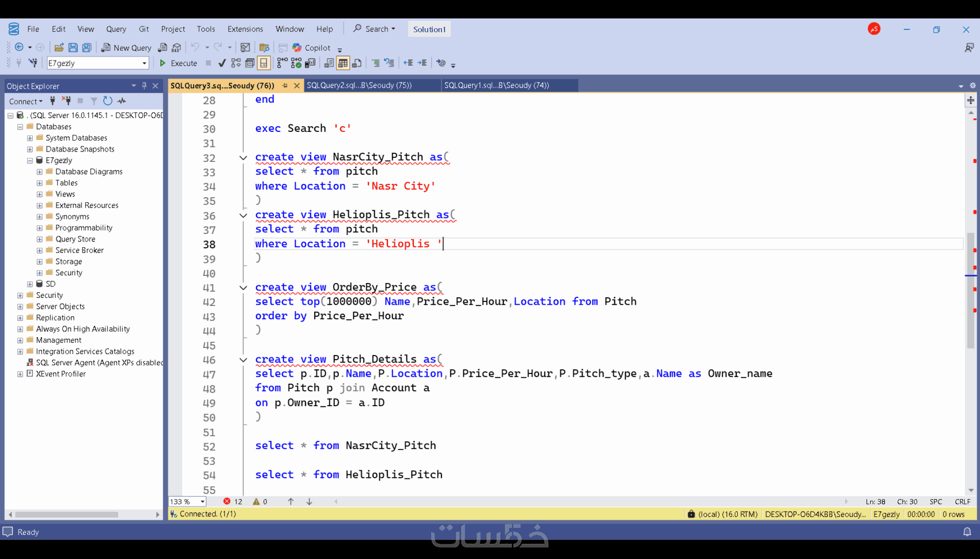Screen dimensions: 980x559
Task: Click the error count indicator showing 12
Action: coord(233,501)
